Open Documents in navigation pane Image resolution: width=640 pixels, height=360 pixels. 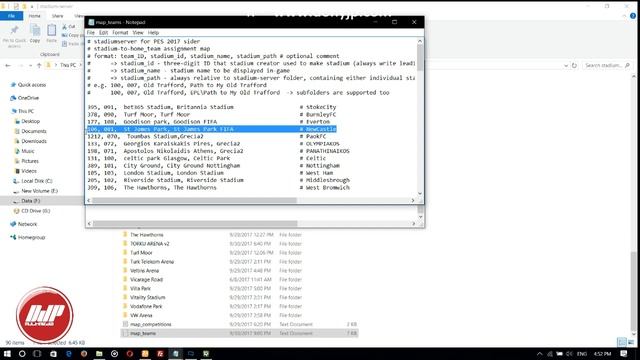click(33, 131)
